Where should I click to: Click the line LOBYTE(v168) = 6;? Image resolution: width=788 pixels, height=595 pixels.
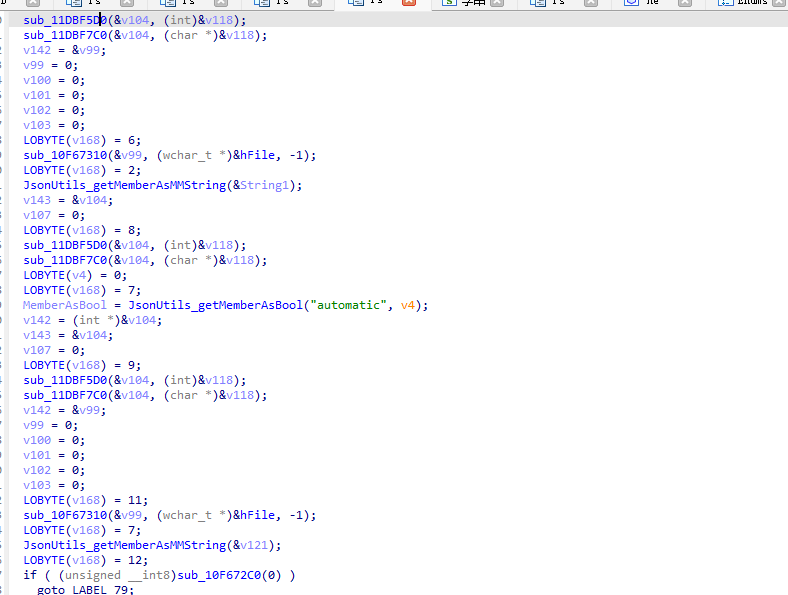coord(82,140)
